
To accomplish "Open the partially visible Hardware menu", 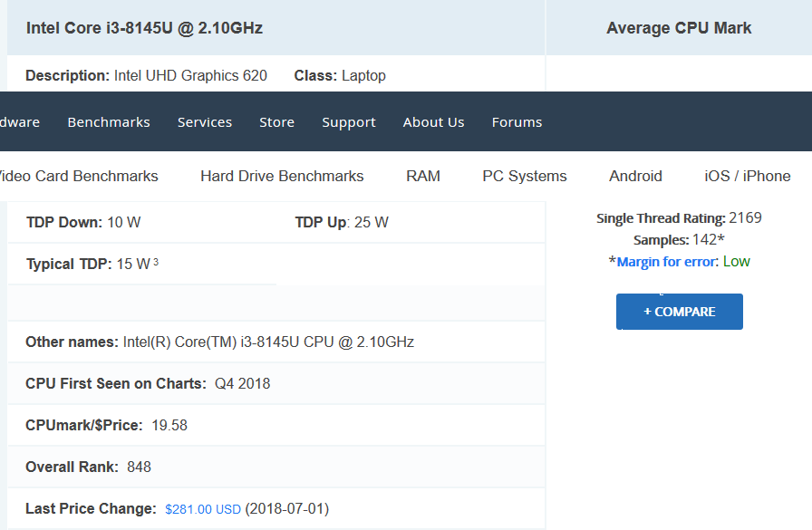I will [x=18, y=122].
